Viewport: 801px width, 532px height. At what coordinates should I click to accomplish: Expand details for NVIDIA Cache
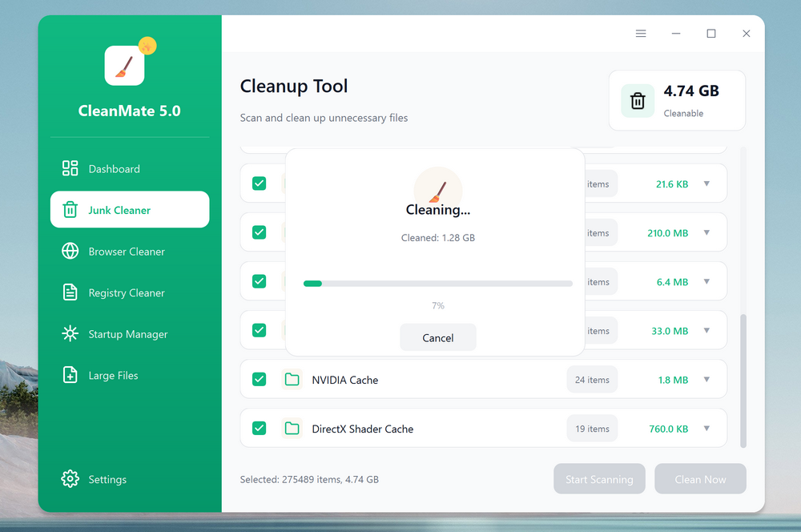pos(706,379)
